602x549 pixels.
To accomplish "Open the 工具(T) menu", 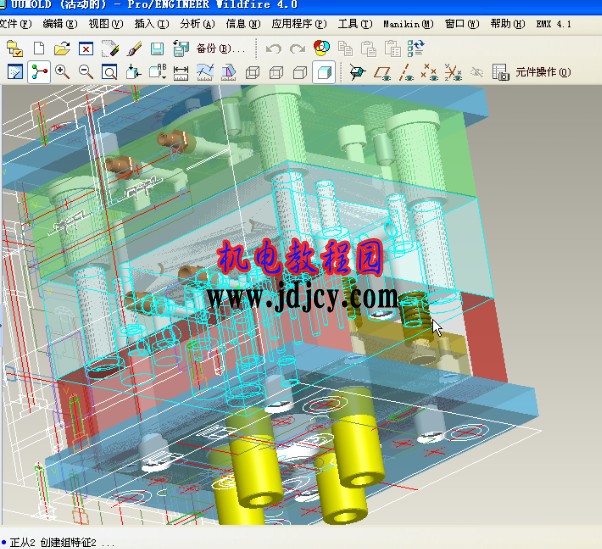I will click(355, 24).
